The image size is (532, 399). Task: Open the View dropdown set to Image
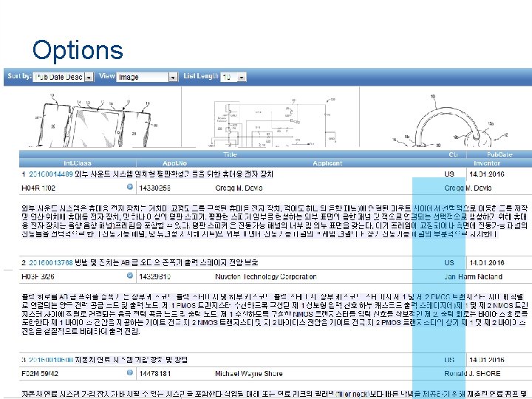coord(147,77)
